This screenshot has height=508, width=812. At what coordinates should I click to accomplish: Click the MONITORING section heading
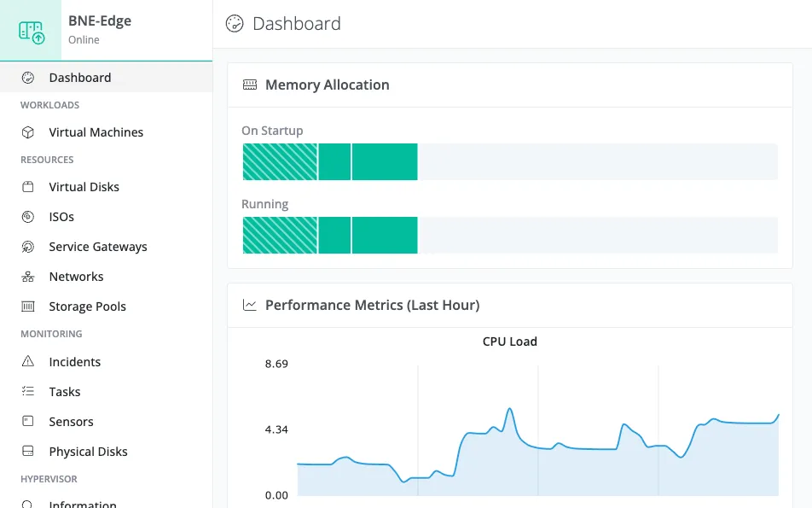pos(51,334)
